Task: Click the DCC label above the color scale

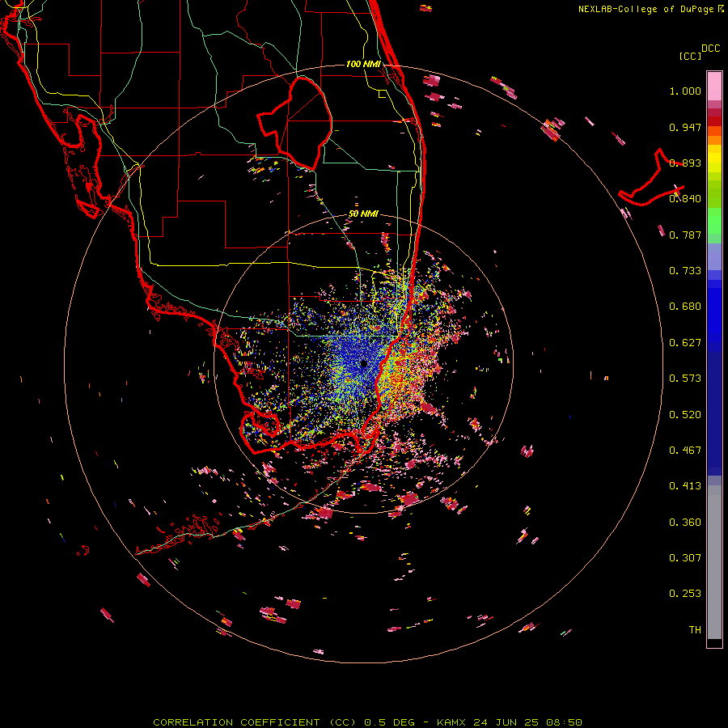Action: 711,49
